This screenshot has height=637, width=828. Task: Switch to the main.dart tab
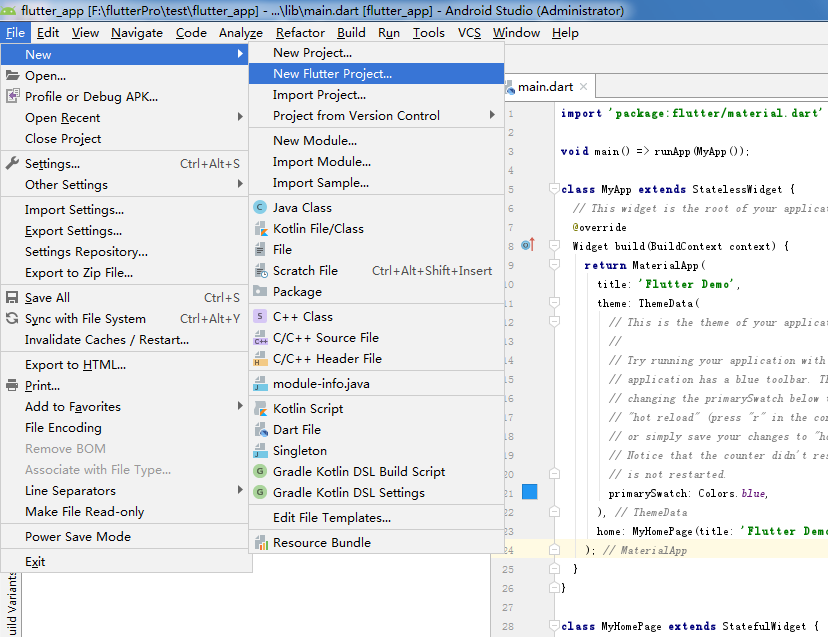pos(545,87)
